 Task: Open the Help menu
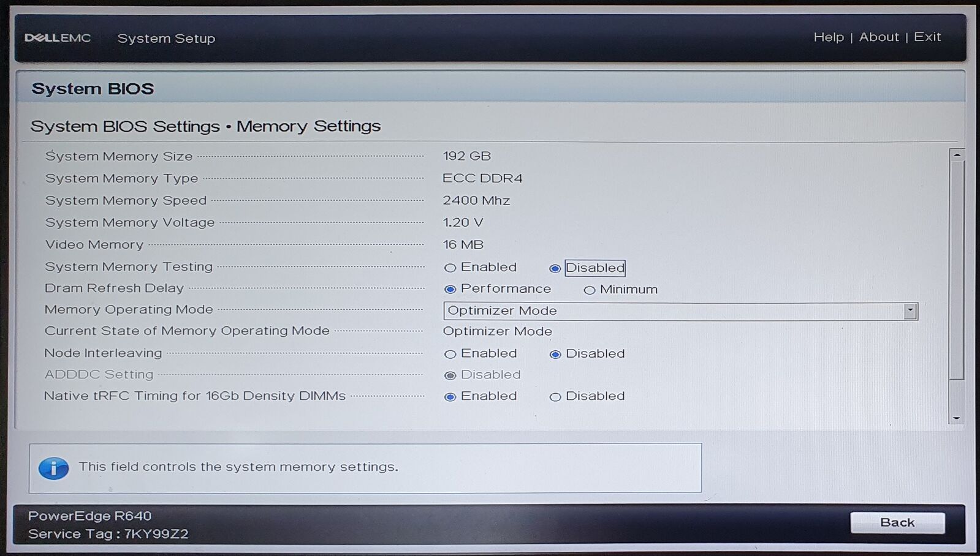coord(829,37)
